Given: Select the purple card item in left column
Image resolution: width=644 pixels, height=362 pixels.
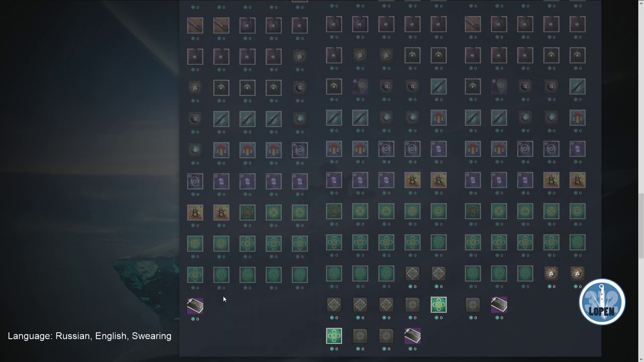Looking at the screenshot, I should [195, 306].
